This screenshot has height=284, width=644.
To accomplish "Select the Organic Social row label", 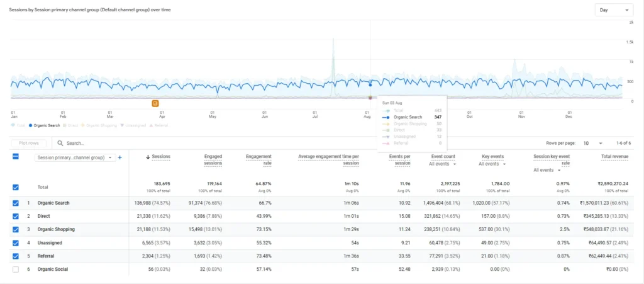I will pyautogui.click(x=53, y=270).
